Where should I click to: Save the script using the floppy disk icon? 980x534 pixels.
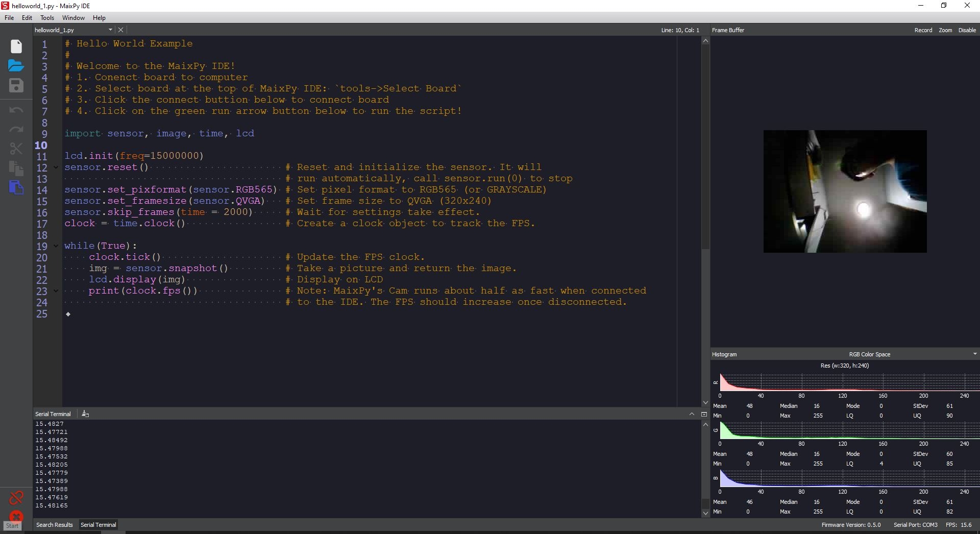[x=16, y=85]
